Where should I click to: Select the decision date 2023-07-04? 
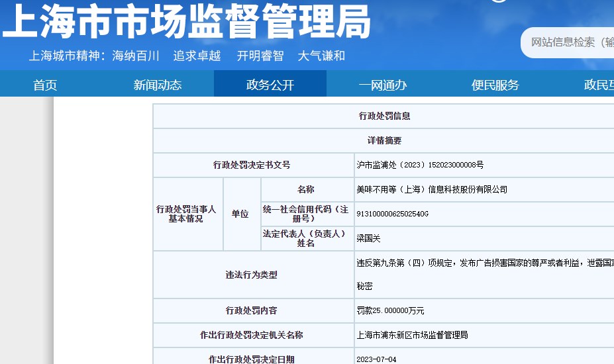click(376, 359)
